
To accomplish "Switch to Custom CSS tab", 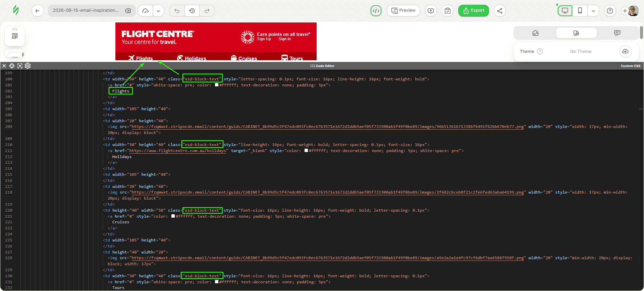I will (630, 66).
